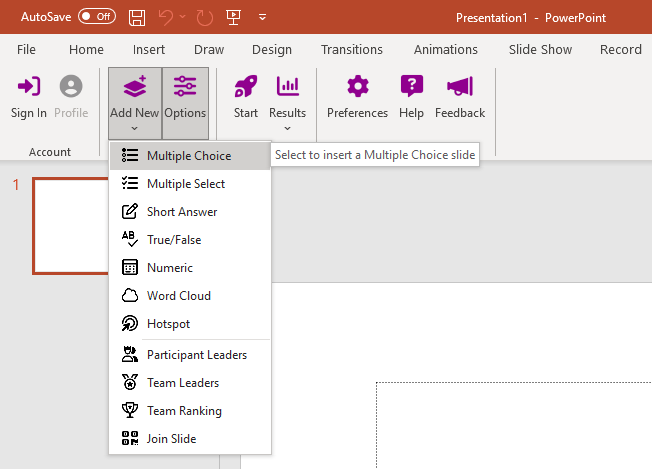Click the Account group label

coord(50,152)
